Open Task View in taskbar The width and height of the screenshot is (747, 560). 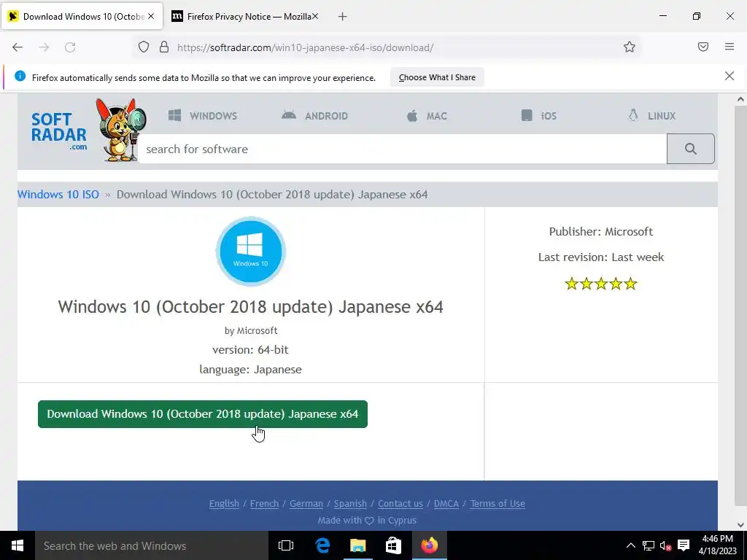286,545
